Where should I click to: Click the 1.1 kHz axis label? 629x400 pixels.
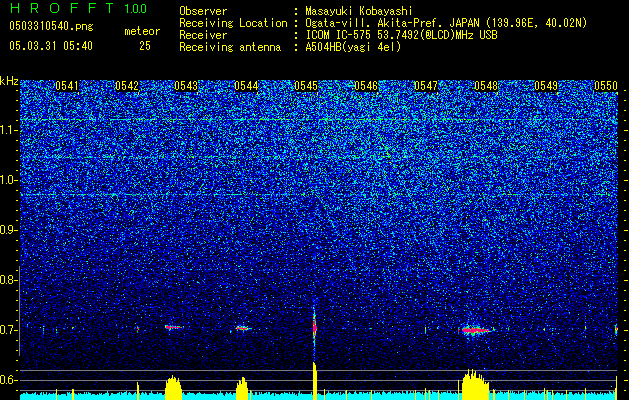[x=8, y=130]
